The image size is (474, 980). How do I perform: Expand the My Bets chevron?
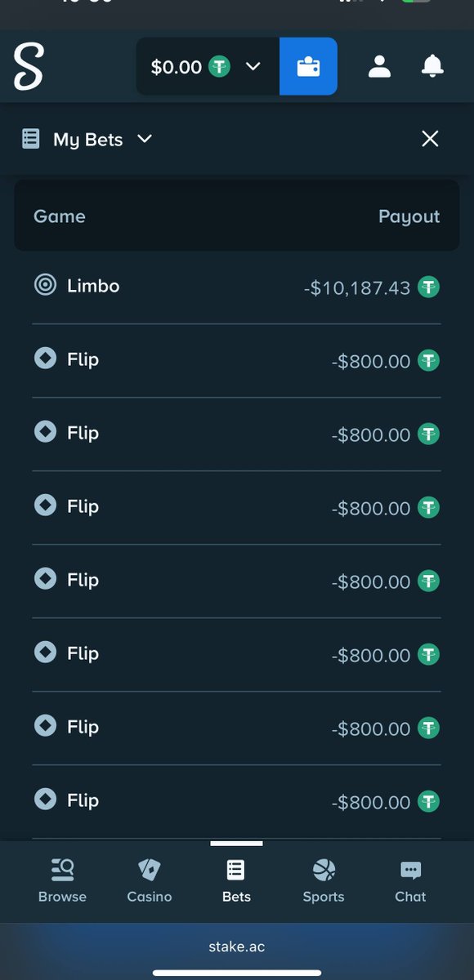coord(145,139)
